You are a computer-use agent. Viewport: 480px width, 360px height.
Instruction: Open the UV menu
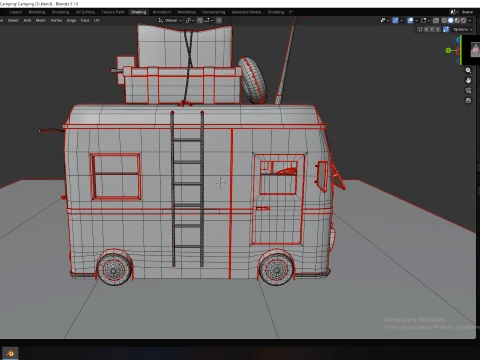click(x=97, y=20)
